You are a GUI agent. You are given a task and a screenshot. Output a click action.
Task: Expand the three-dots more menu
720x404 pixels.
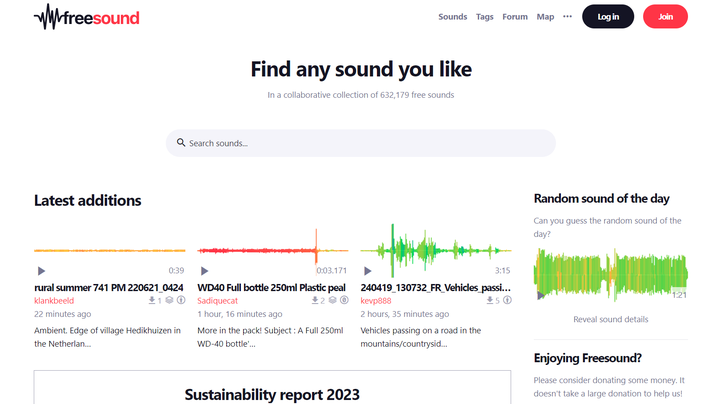[x=568, y=17]
